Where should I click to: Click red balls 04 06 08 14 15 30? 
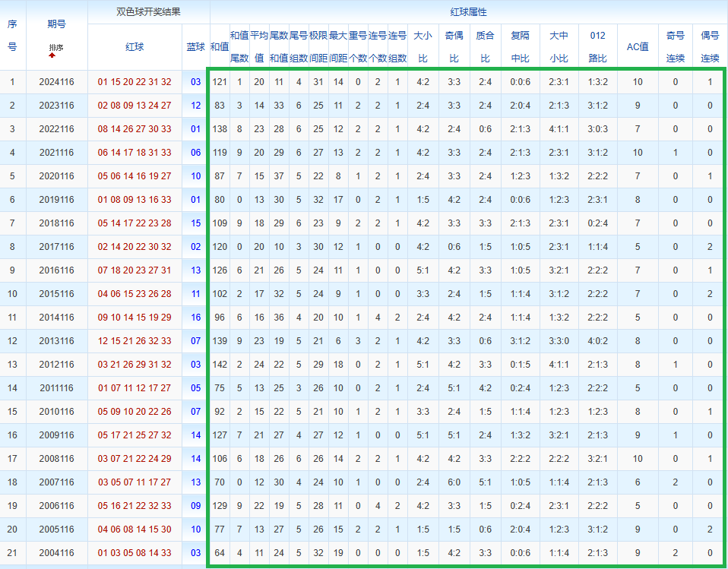tap(135, 529)
